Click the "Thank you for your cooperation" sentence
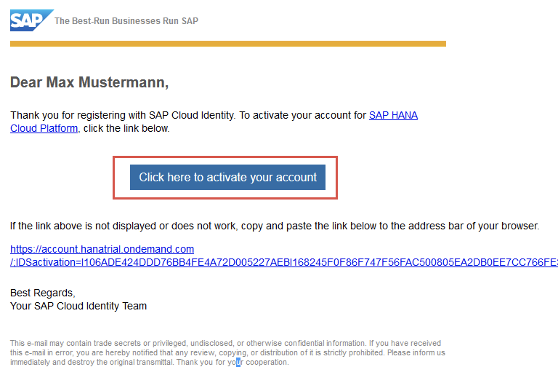The image size is (558, 384). point(233,362)
